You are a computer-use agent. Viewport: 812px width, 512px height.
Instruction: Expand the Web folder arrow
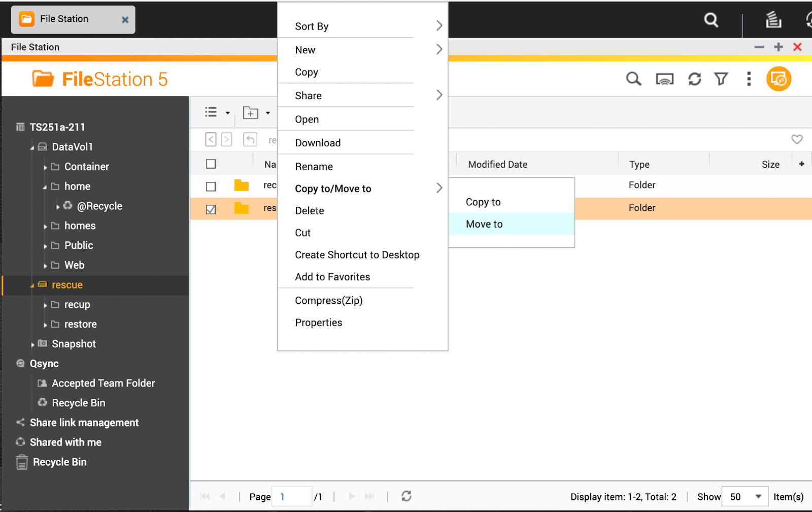[x=45, y=266]
